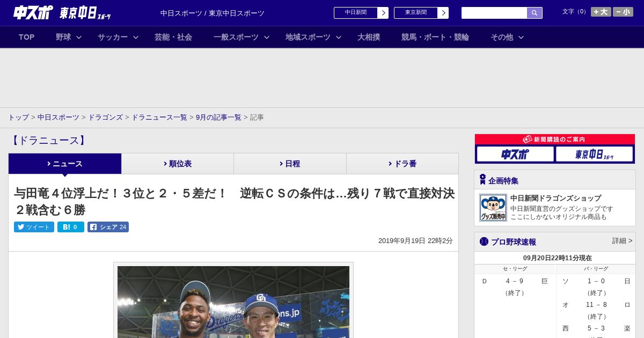Open 芸能・社会 navigation item

(173, 37)
